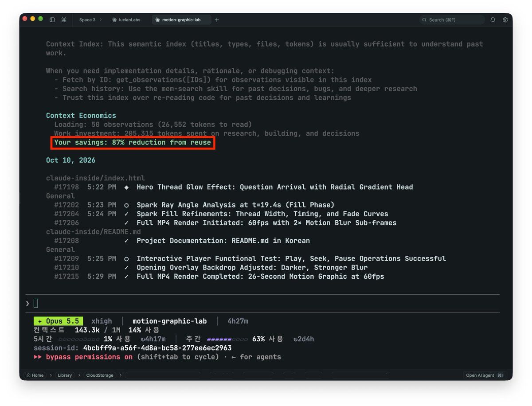Focus the Search field in title bar

[452, 20]
